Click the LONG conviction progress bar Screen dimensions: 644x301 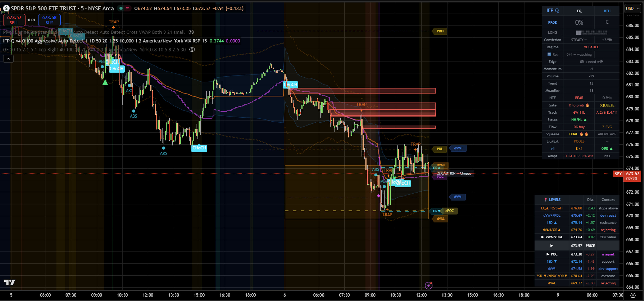[591, 33]
